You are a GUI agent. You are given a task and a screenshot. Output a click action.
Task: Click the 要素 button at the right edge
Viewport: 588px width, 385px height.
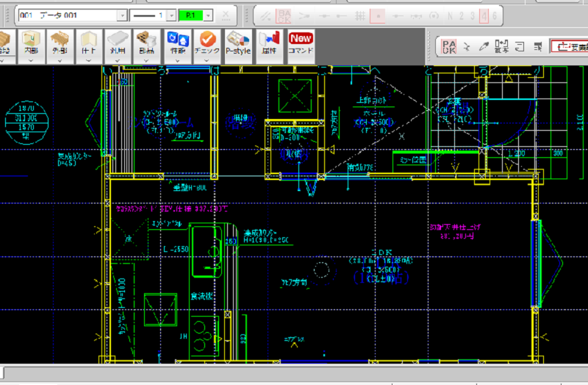point(569,46)
